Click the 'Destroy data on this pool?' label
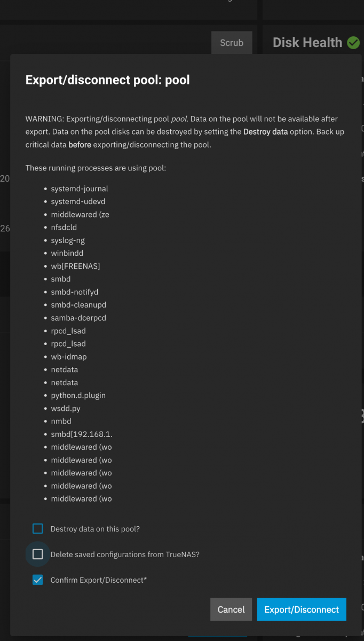 (95, 529)
